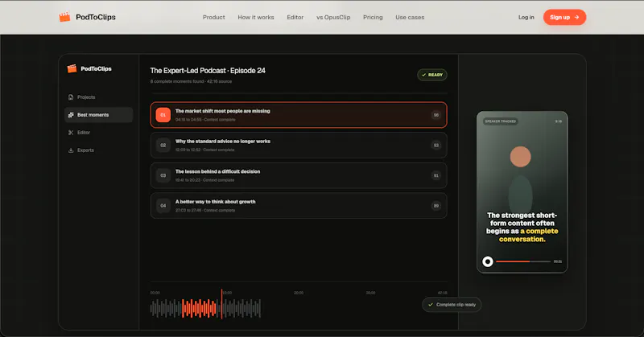Click the PodToClips logo in app sidebar
644x337 pixels.
coord(89,68)
